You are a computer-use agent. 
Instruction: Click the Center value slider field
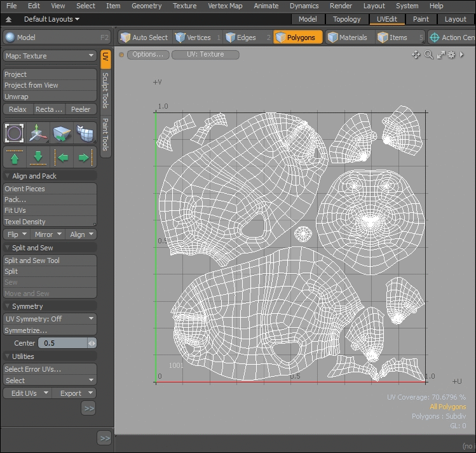[x=62, y=343]
